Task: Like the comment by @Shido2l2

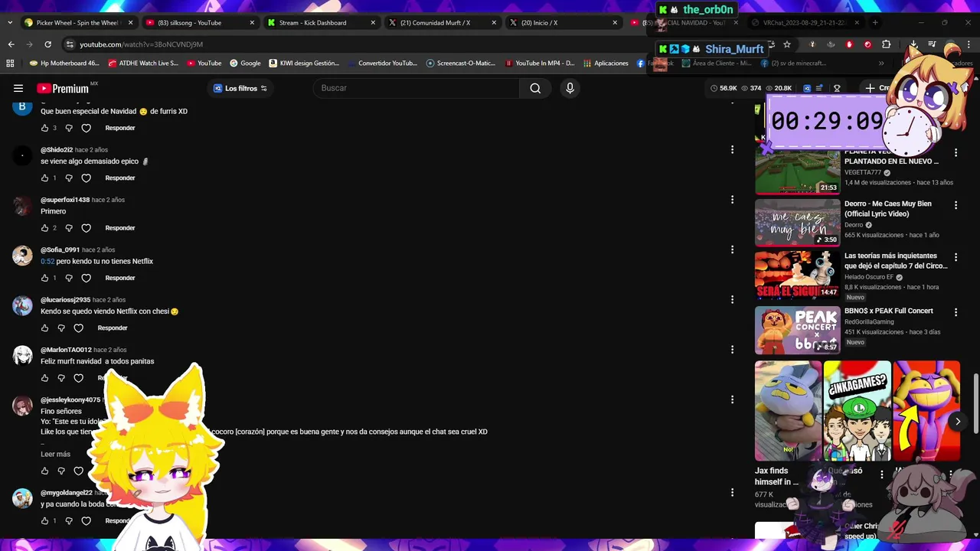Action: click(44, 178)
